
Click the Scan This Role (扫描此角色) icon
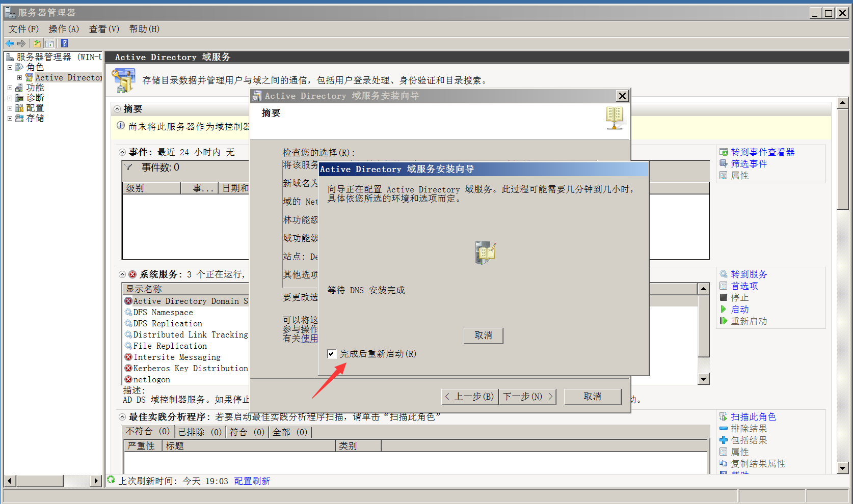pos(724,416)
